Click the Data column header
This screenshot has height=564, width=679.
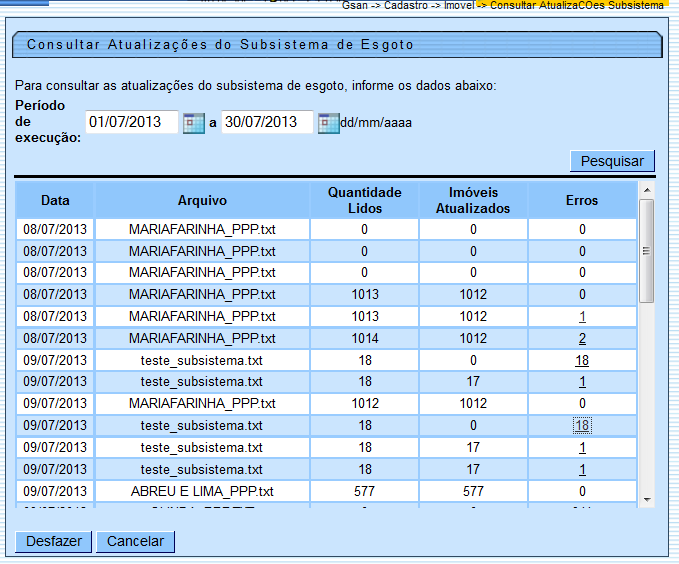point(55,200)
